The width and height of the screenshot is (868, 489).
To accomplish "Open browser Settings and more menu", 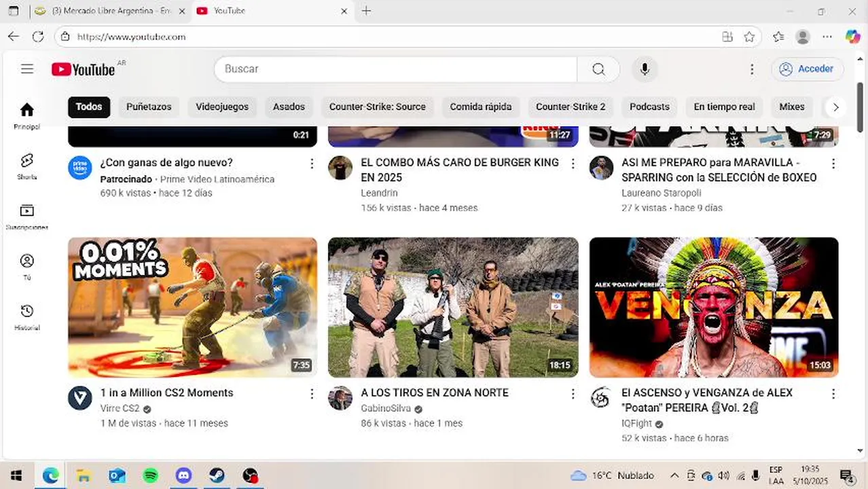I will coord(827,37).
